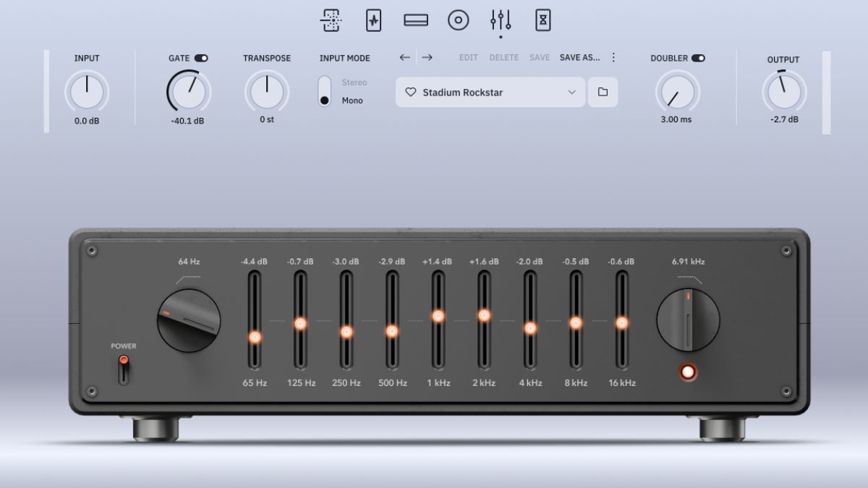The height and width of the screenshot is (488, 868).
Task: Click the 64 Hz low-cut knob
Action: [189, 320]
